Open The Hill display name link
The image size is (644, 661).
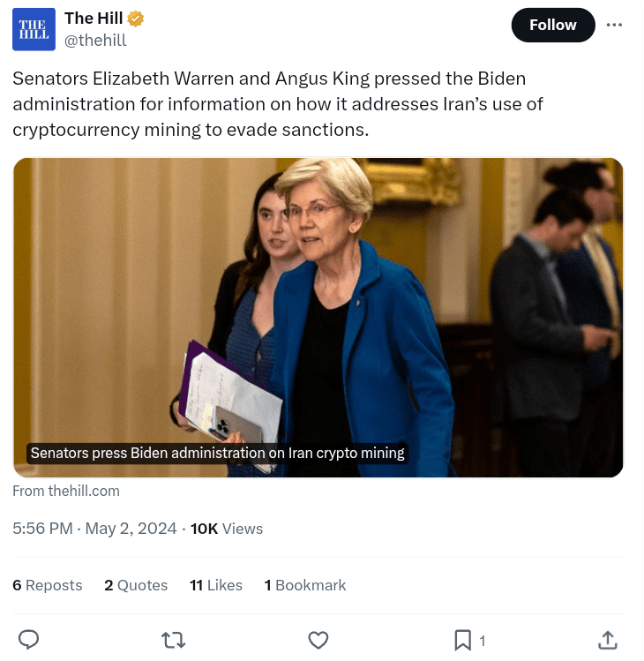94,19
